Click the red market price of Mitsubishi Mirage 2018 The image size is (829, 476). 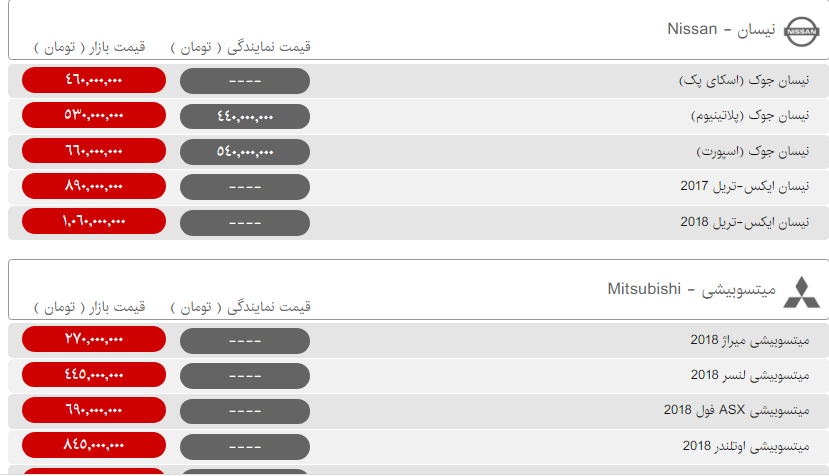[x=93, y=340]
